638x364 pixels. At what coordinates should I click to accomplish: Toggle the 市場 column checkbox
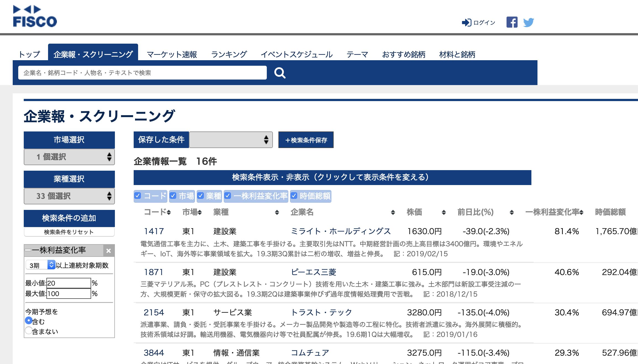point(173,196)
